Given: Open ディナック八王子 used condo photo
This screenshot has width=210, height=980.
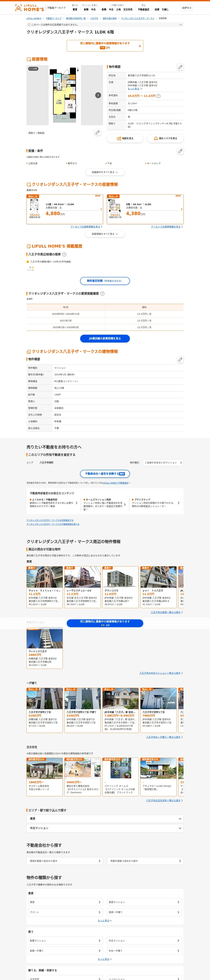Looking at the screenshot, I should [45, 638].
